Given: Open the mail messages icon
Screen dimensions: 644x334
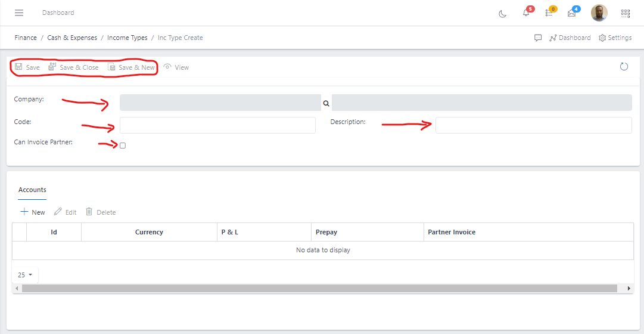Looking at the screenshot, I should point(572,13).
